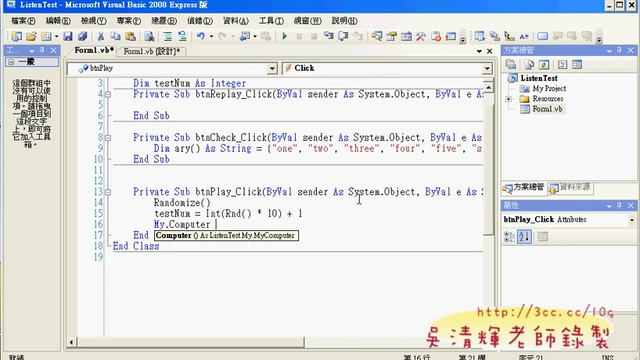Click the Undo arrow icon

point(200,36)
